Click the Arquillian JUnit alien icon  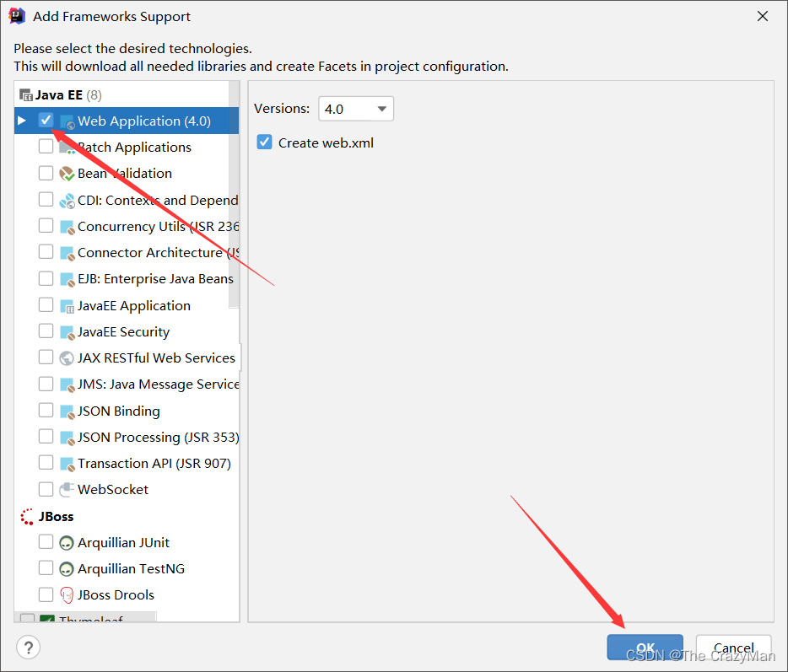[67, 543]
